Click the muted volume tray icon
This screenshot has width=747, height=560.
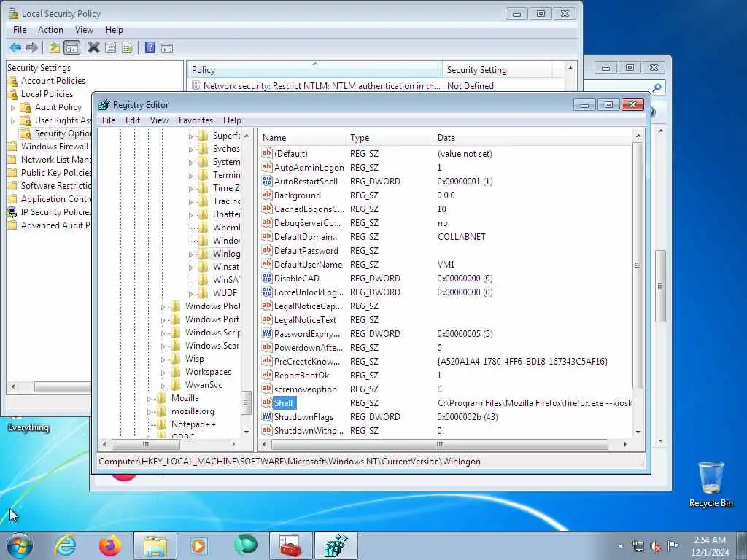[656, 547]
